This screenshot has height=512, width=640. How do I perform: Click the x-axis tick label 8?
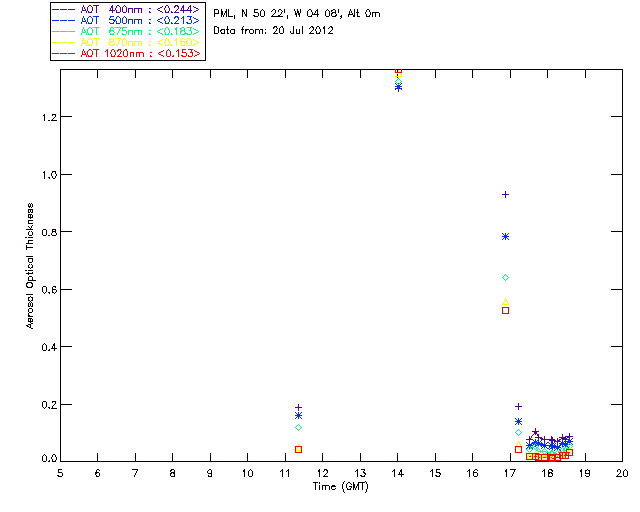pyautogui.click(x=172, y=474)
